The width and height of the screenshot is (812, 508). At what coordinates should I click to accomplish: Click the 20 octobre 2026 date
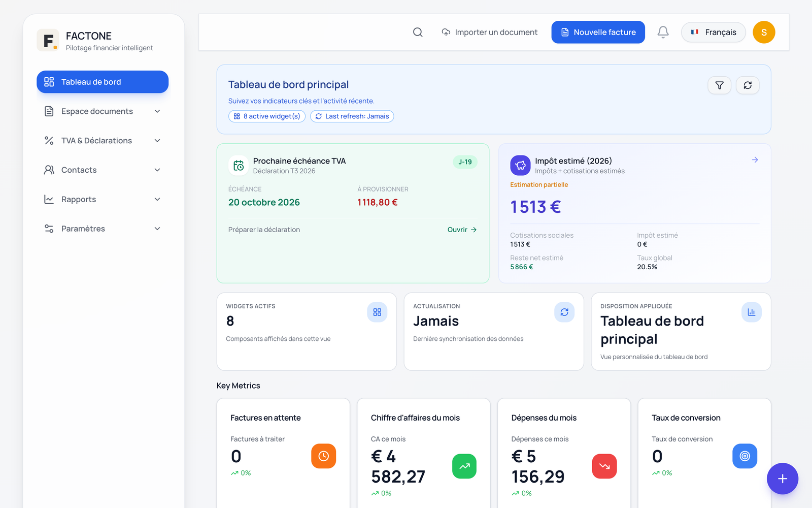[x=264, y=202]
